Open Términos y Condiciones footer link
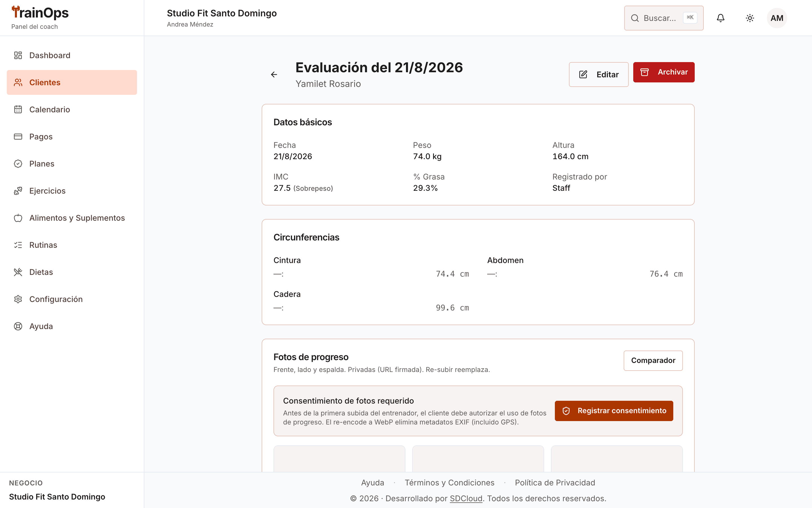Viewport: 812px width, 508px height. coord(449,483)
